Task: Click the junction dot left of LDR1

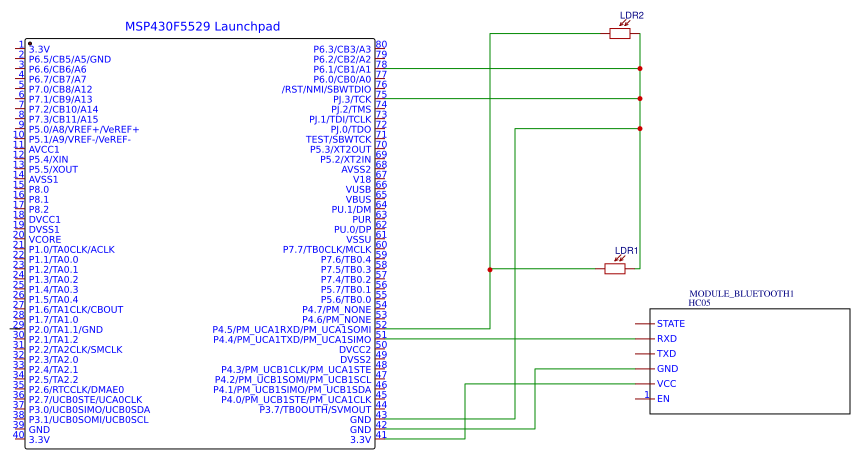Action: (490, 269)
